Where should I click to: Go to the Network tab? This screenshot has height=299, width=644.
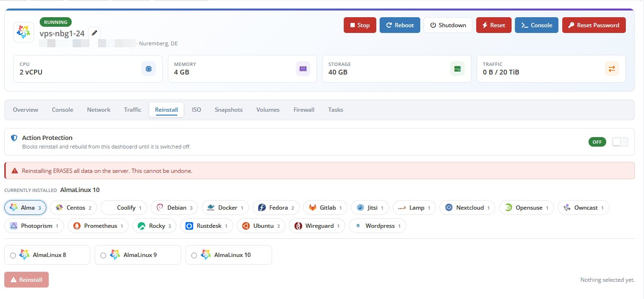click(x=98, y=110)
